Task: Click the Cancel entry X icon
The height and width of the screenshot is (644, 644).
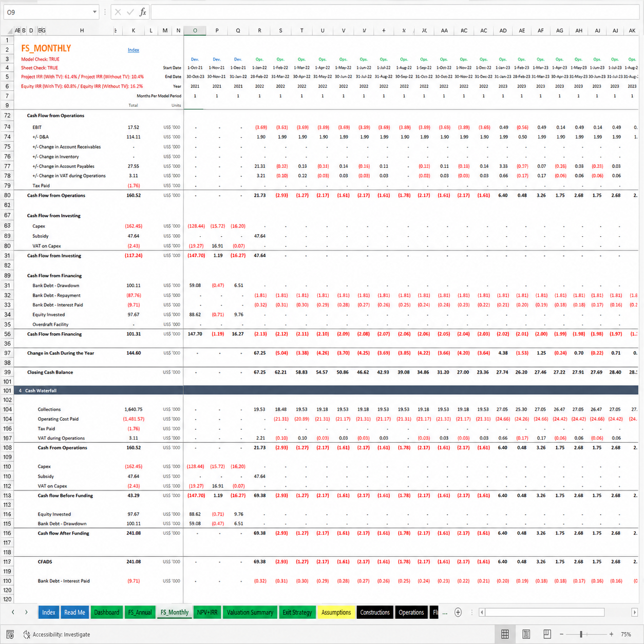Action: point(118,12)
